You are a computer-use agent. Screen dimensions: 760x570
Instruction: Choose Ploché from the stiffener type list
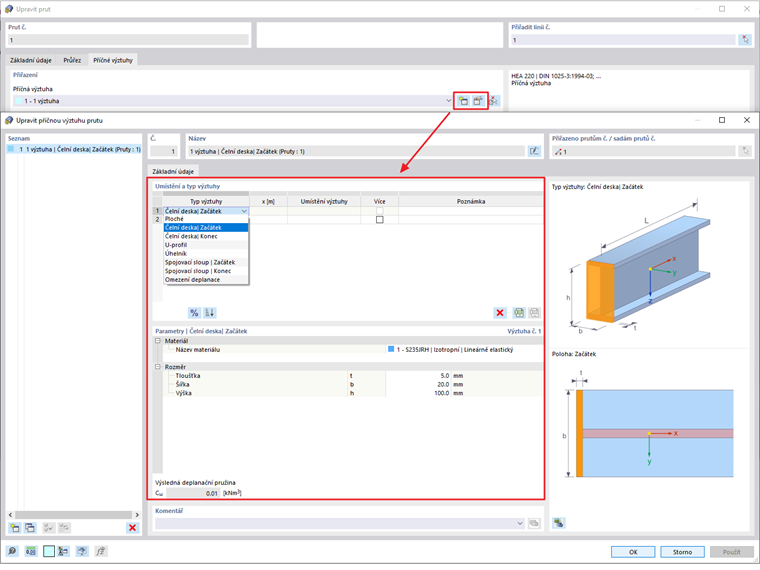click(206, 219)
